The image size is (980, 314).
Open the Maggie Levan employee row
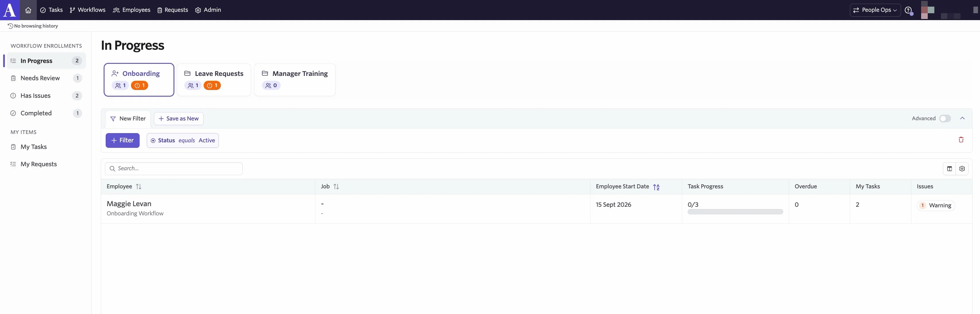(x=537, y=209)
